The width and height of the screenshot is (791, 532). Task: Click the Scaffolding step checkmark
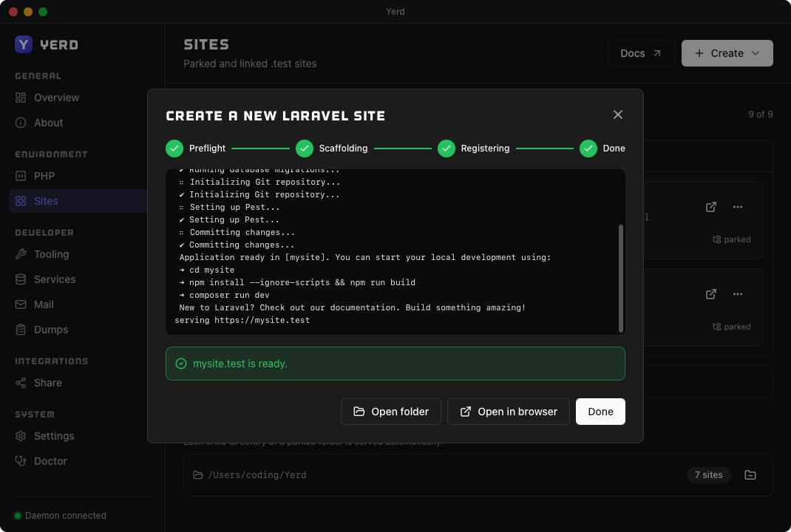click(x=304, y=149)
